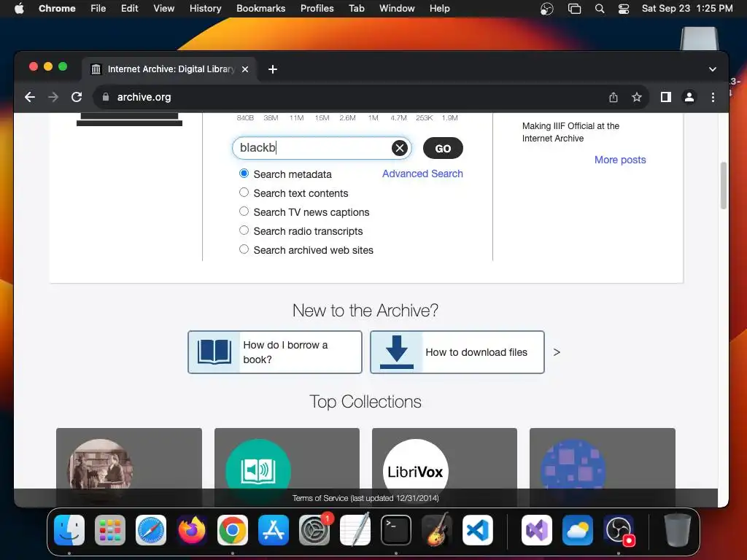
Task: Select the Search text contents option
Action: 244,192
